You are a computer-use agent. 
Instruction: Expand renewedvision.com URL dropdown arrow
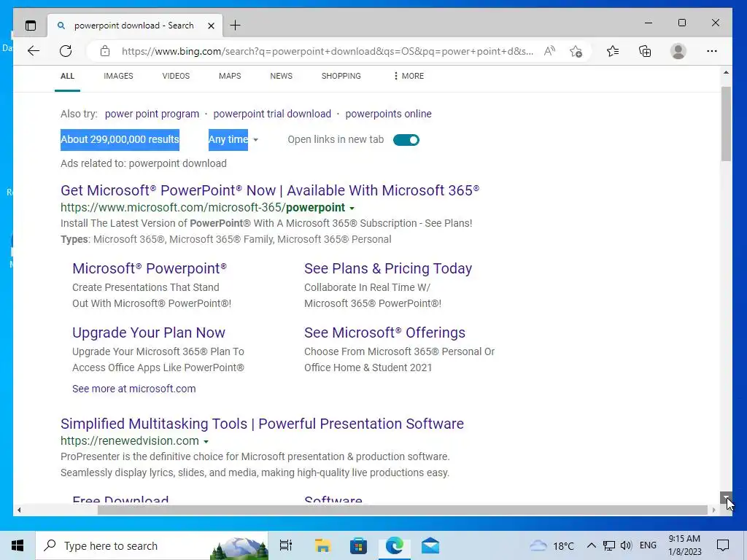tap(206, 441)
